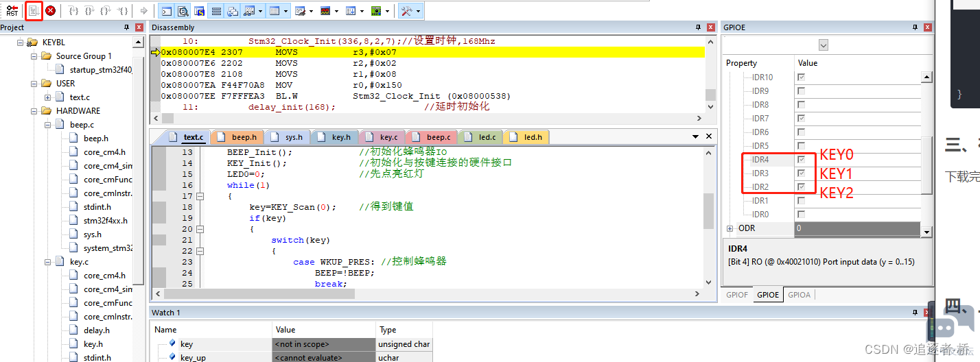
Task: Toggle the IDR10 checkbox
Action: pos(801,77)
